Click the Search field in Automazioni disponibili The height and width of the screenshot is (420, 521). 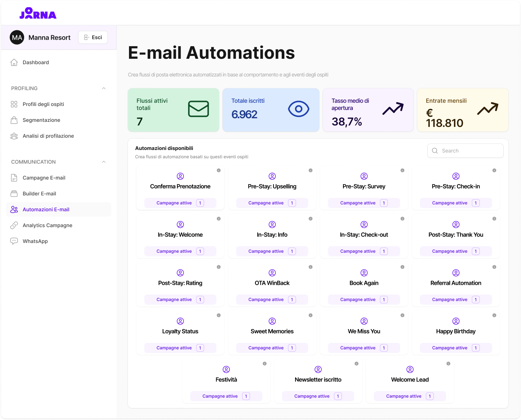coord(465,150)
